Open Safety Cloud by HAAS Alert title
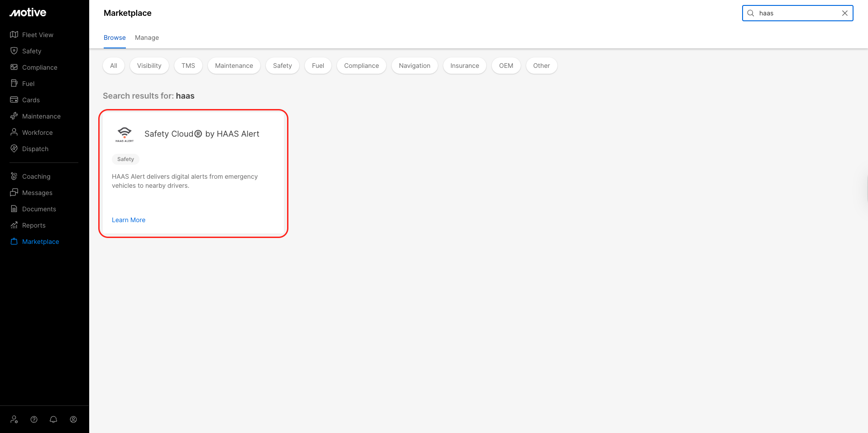Viewport: 868px width, 433px height. 202,134
